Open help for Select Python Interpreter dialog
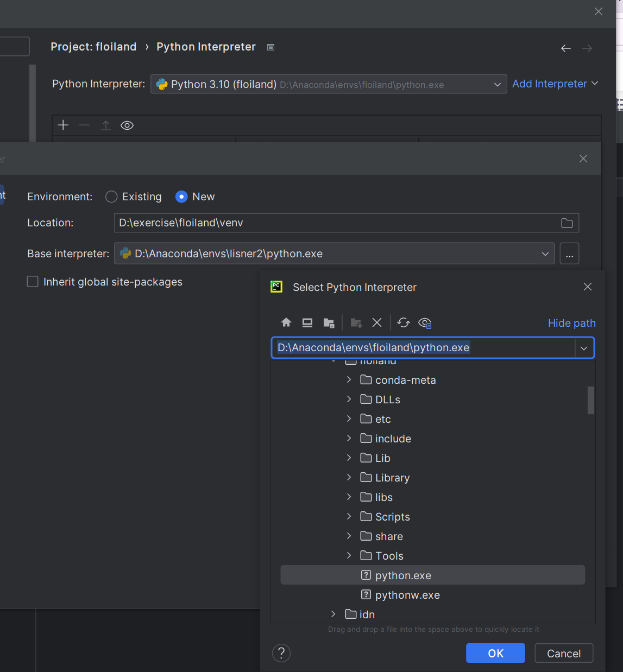623x672 pixels. (x=281, y=653)
